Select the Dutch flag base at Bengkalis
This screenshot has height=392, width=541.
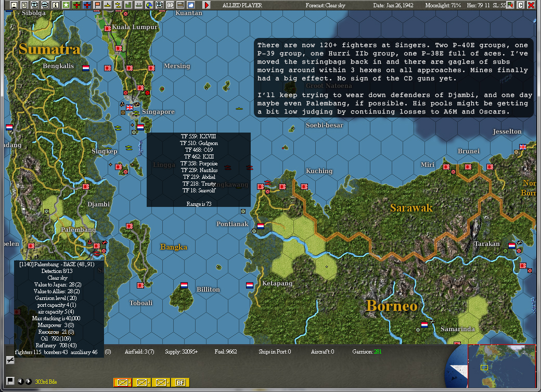(x=86, y=68)
